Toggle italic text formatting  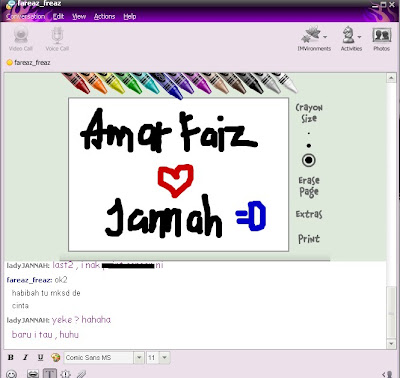pos(25,357)
